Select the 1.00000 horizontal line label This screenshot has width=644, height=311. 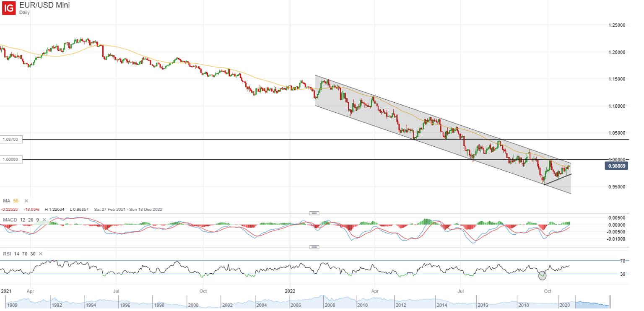pyautogui.click(x=10, y=159)
